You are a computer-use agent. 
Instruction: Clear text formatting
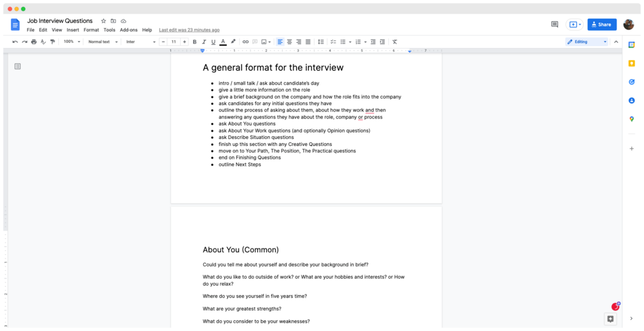(395, 42)
